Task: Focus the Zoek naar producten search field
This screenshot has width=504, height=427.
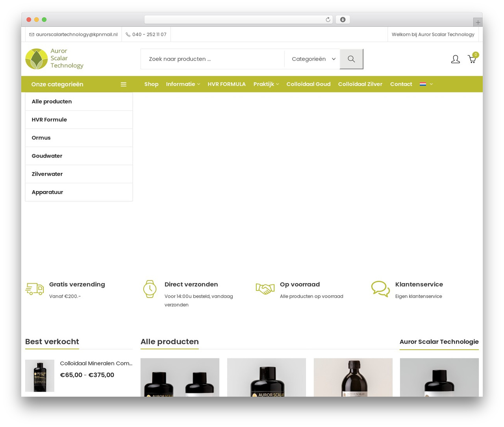Action: tap(213, 59)
